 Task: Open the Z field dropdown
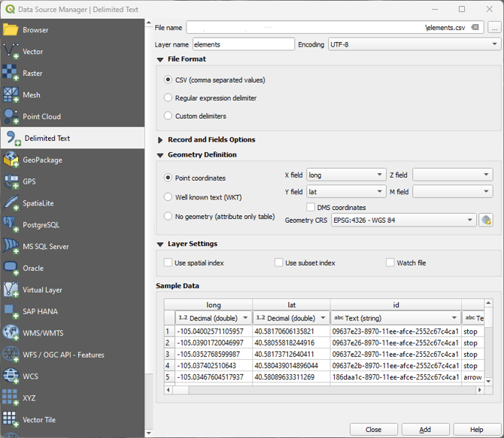pyautogui.click(x=453, y=175)
